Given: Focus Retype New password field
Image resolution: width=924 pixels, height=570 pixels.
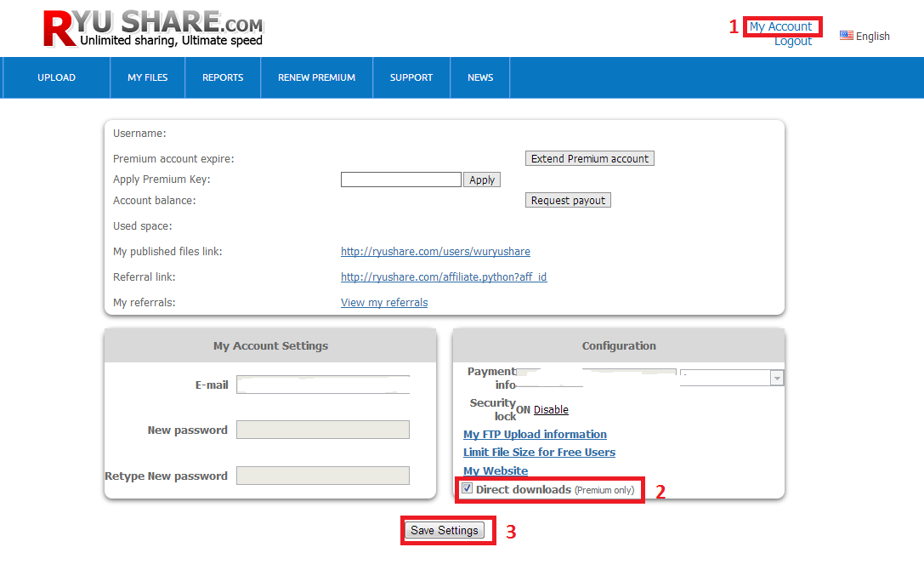Looking at the screenshot, I should [323, 476].
